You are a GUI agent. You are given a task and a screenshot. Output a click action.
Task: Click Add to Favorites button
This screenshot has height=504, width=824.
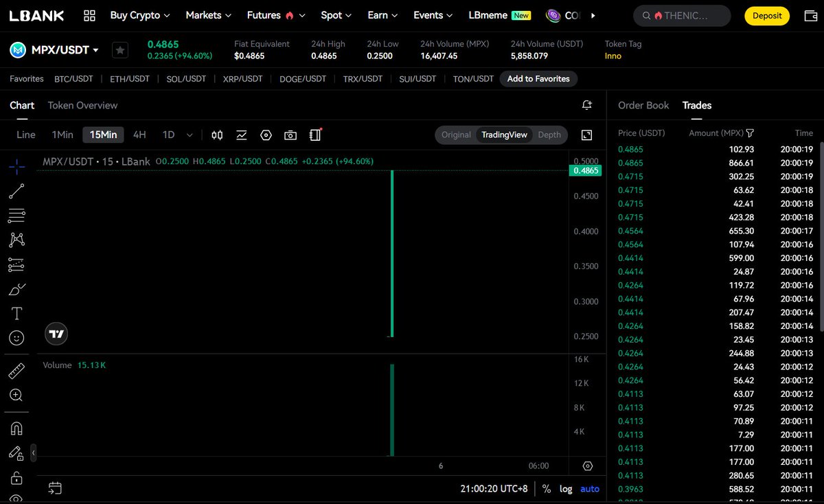tap(538, 79)
